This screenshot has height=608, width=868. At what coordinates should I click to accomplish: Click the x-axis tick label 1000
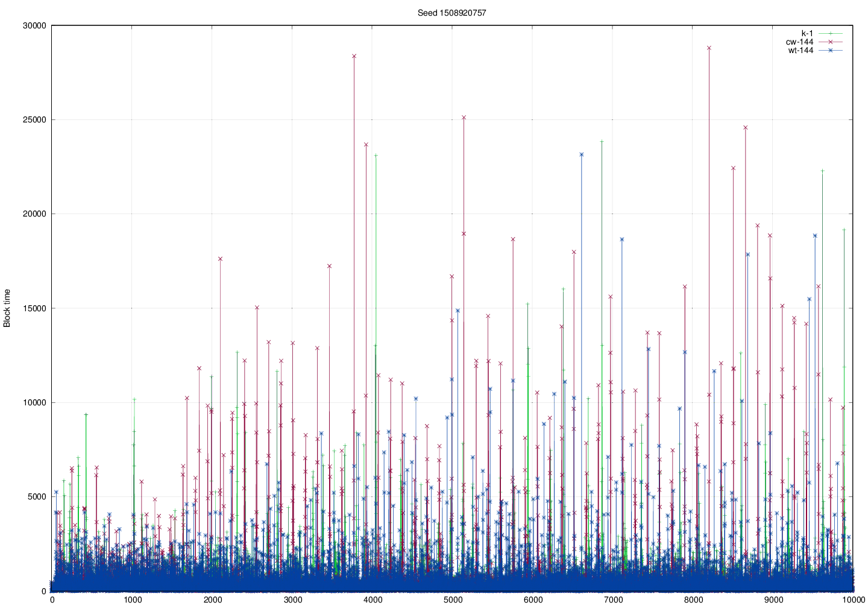tap(132, 600)
